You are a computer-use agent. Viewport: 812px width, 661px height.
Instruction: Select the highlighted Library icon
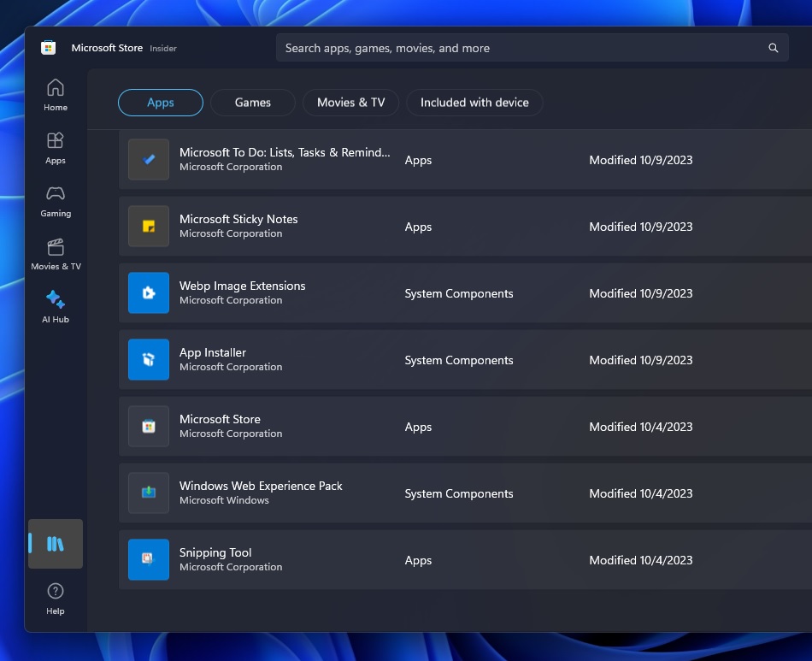point(55,544)
